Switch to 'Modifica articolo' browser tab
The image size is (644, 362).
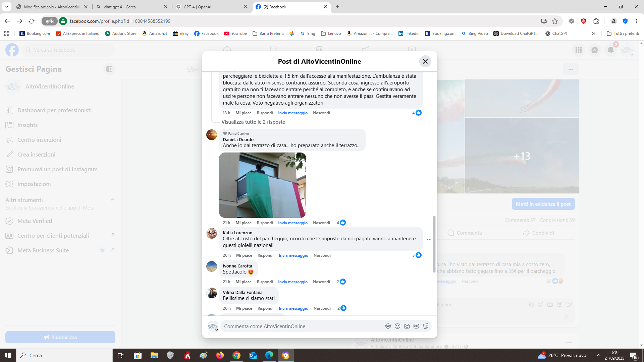click(x=52, y=7)
